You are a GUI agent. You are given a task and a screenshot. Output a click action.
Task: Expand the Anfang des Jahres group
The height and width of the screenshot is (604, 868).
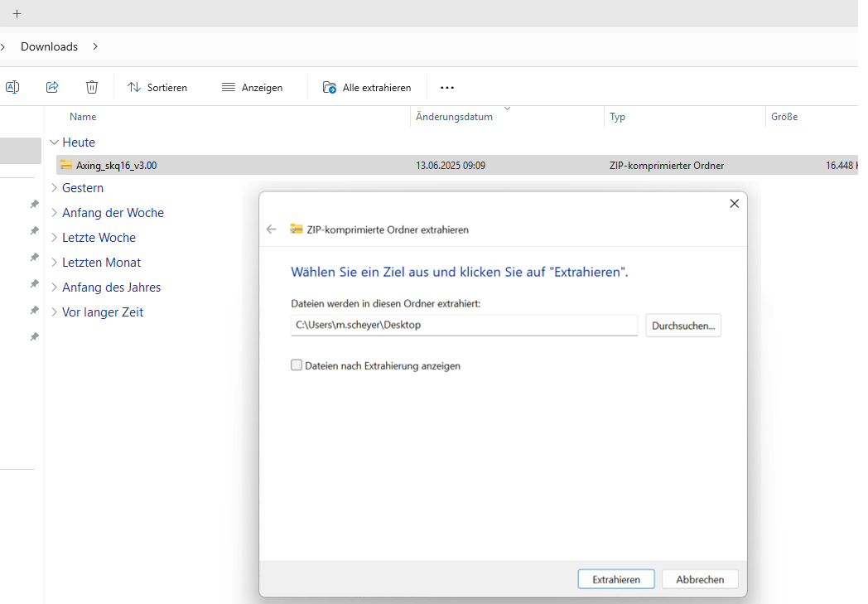point(55,288)
